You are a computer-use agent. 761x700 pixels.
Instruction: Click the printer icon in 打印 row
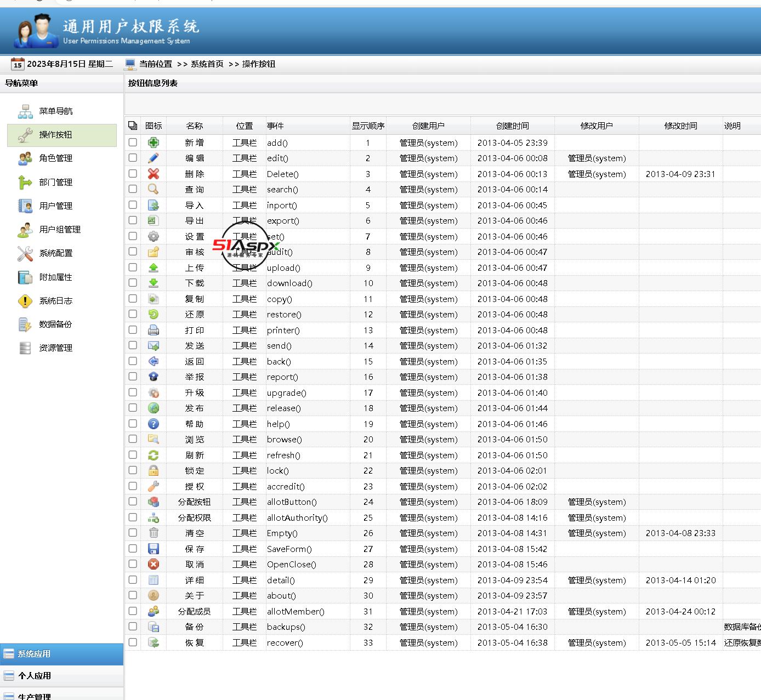pyautogui.click(x=154, y=330)
